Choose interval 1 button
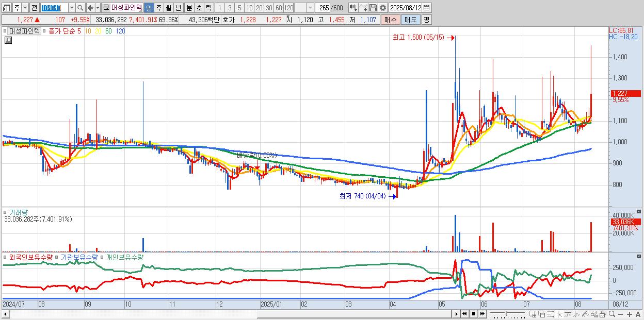The height and width of the screenshot is (320, 644). click(219, 8)
